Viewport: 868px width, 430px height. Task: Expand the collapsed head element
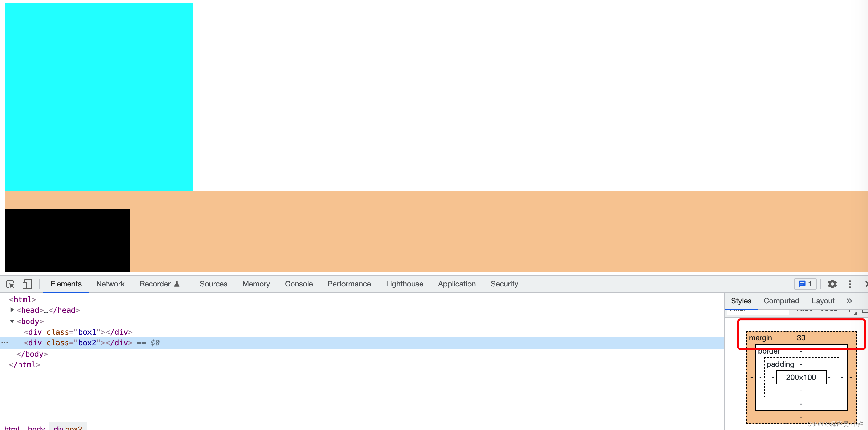pyautogui.click(x=12, y=310)
